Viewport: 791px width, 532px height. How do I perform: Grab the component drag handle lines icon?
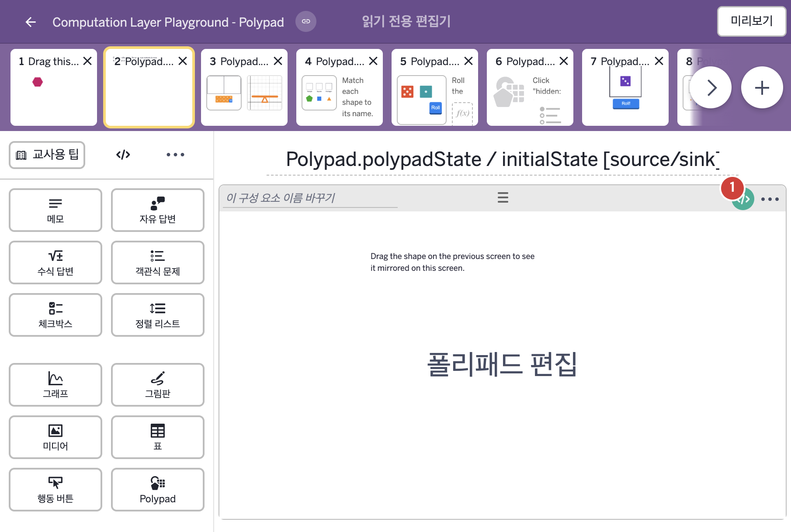point(503,197)
